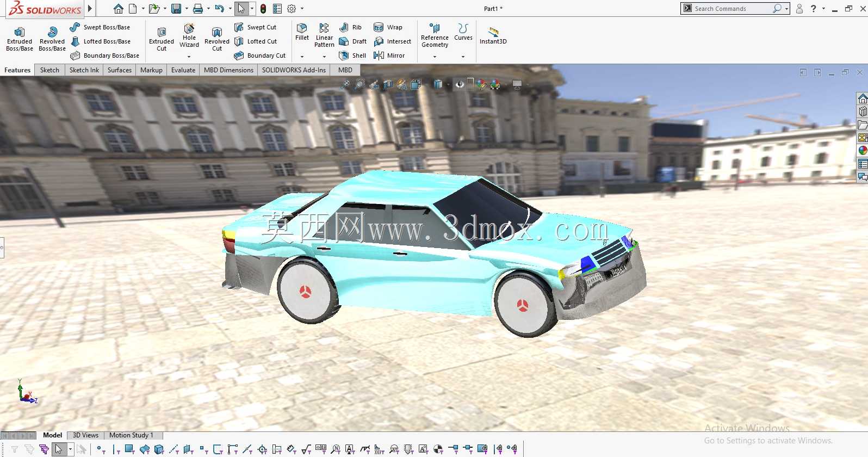Save the document with the floppy icon
The height and width of the screenshot is (457, 868).
(176, 9)
